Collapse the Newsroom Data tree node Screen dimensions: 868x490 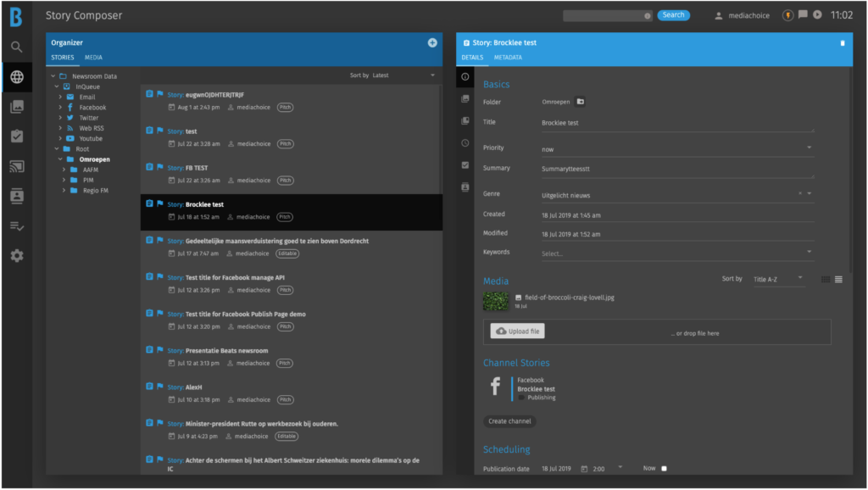[x=53, y=76]
